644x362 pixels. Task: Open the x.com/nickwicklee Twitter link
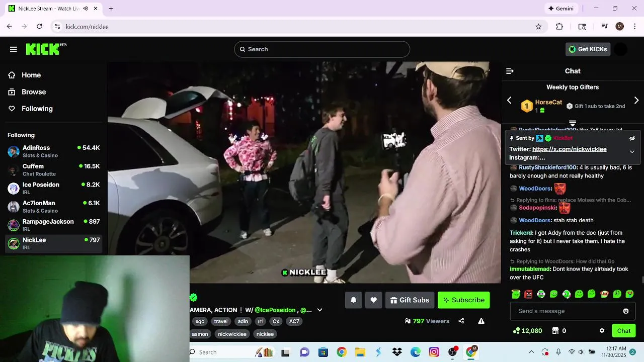[x=570, y=149]
